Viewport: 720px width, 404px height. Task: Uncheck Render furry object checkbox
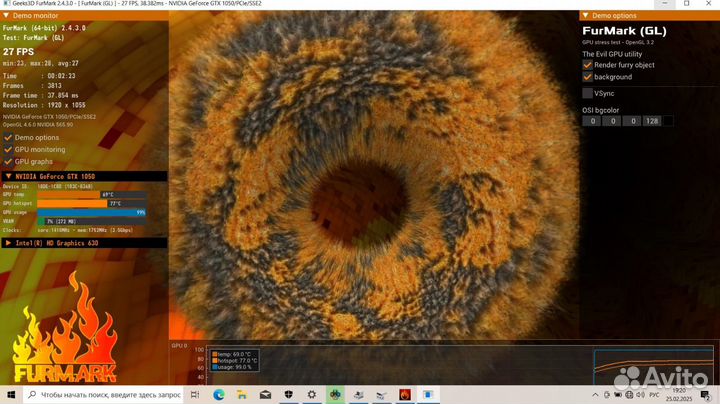[588, 65]
